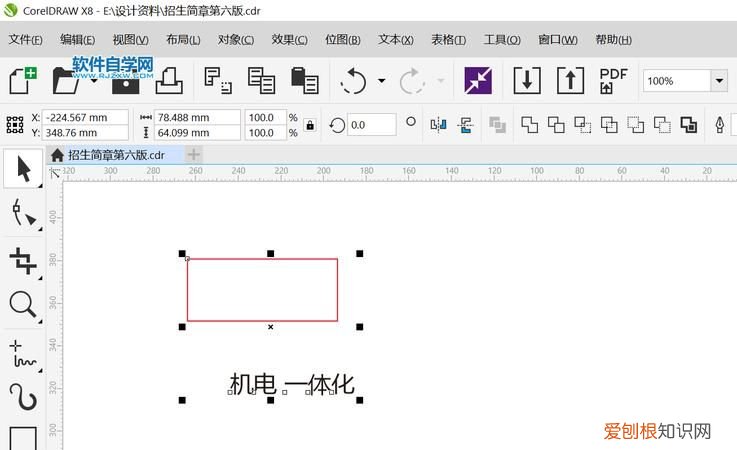
Task: Open the Table menu 表格(T)
Action: coord(449,39)
